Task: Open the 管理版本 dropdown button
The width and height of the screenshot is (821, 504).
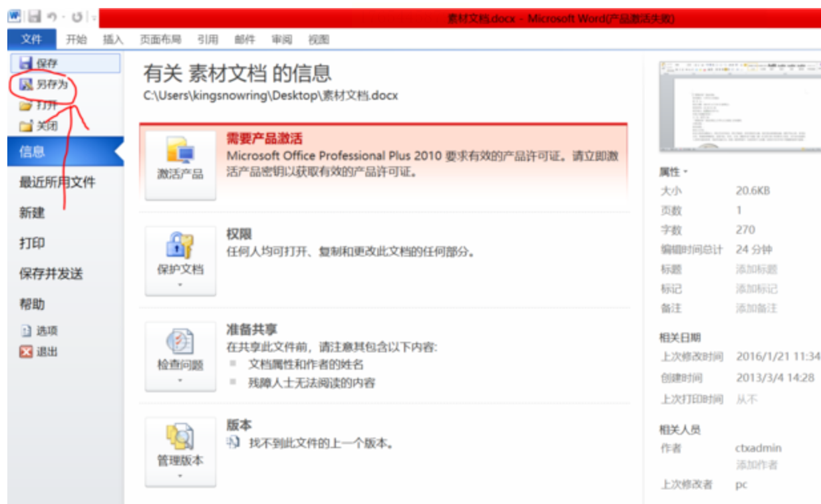Action: (180, 451)
